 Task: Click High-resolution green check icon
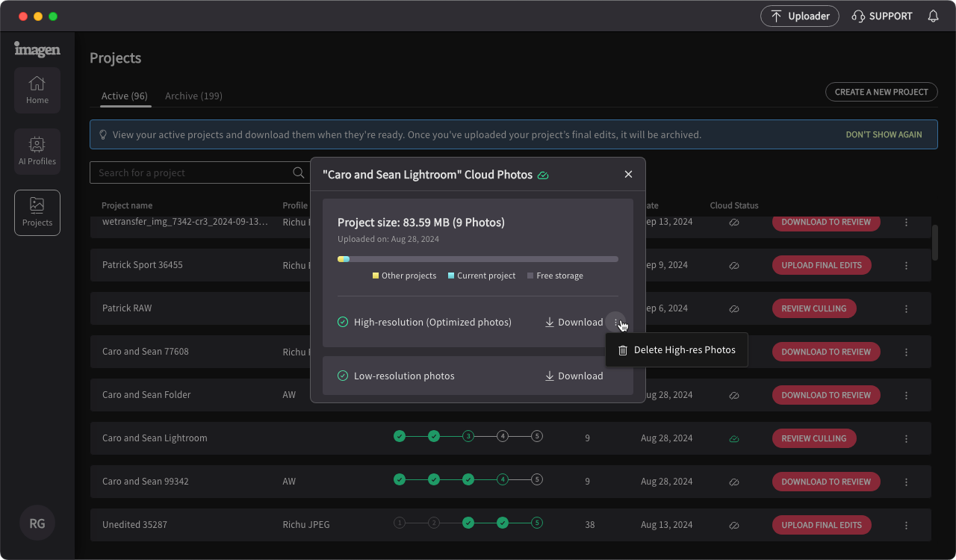pos(343,323)
